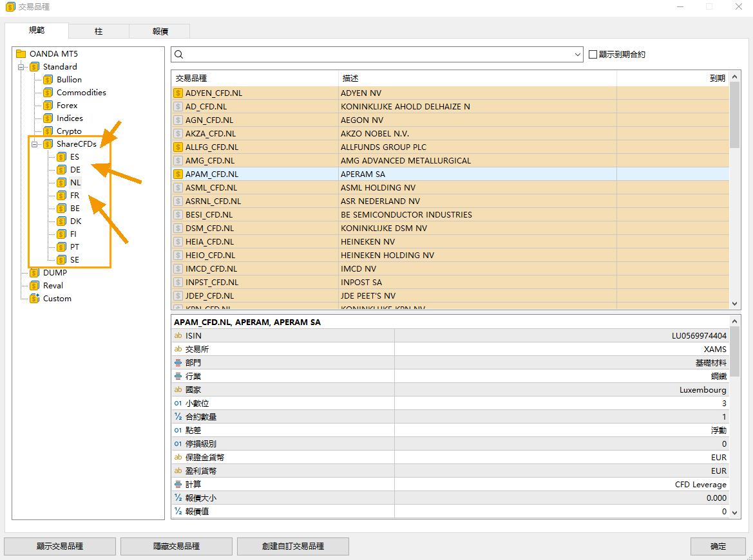Image resolution: width=753 pixels, height=560 pixels.
Task: Click the PT group icon
Action: tap(61, 247)
